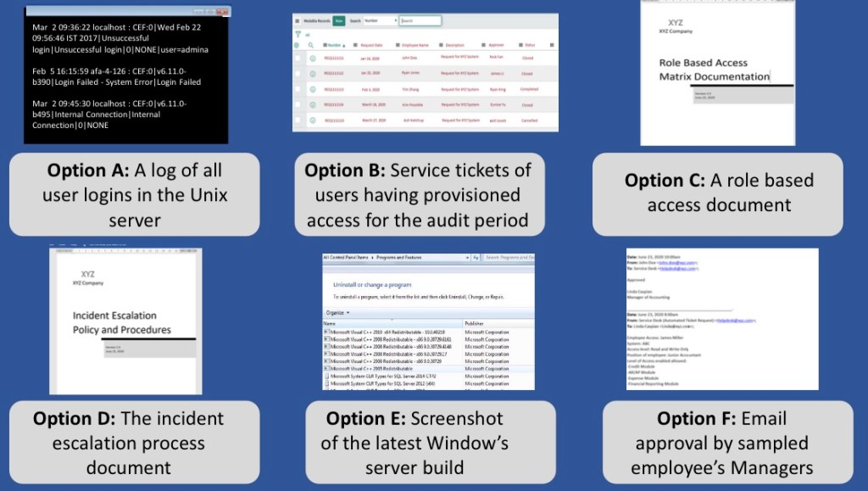
Task: Click the hamburger menu beside Medallia Records
Action: click(x=298, y=20)
